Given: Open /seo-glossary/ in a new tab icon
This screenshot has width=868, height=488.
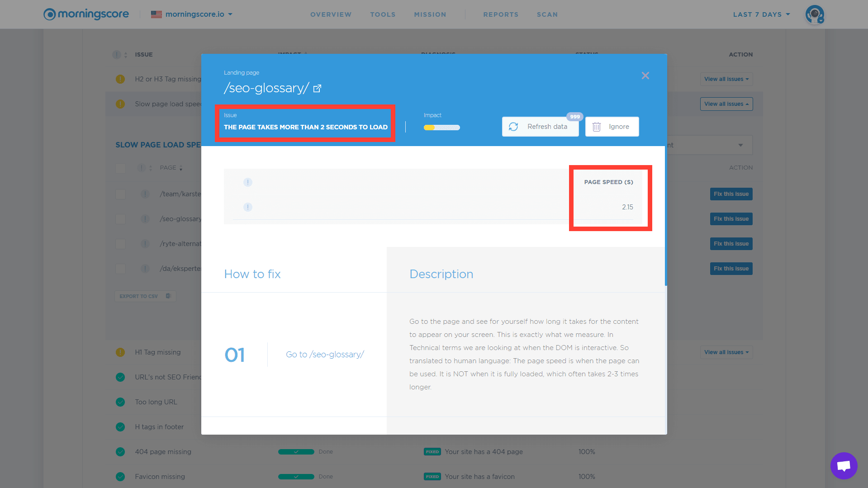Looking at the screenshot, I should coord(317,89).
